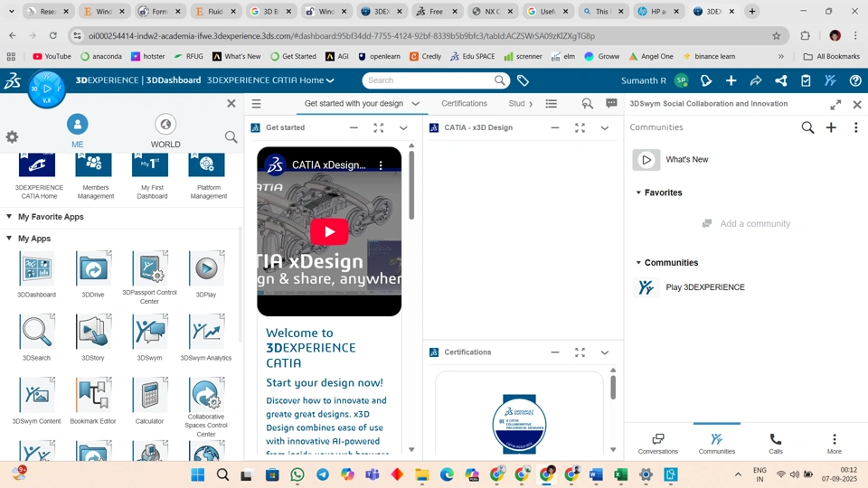Open the video's three-dot options menu
Viewport: 868px width, 488px height.
[381, 164]
